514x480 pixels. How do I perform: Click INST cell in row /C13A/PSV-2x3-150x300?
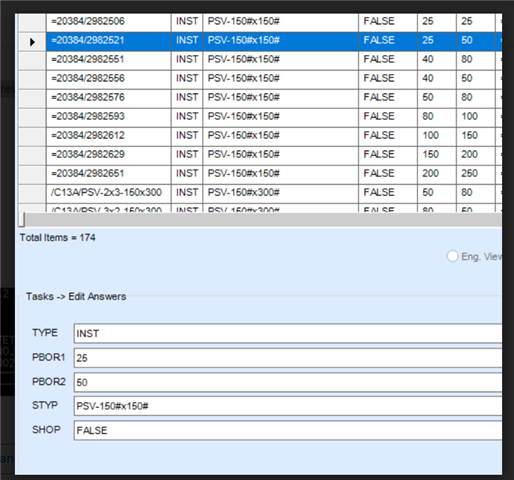coord(187,193)
